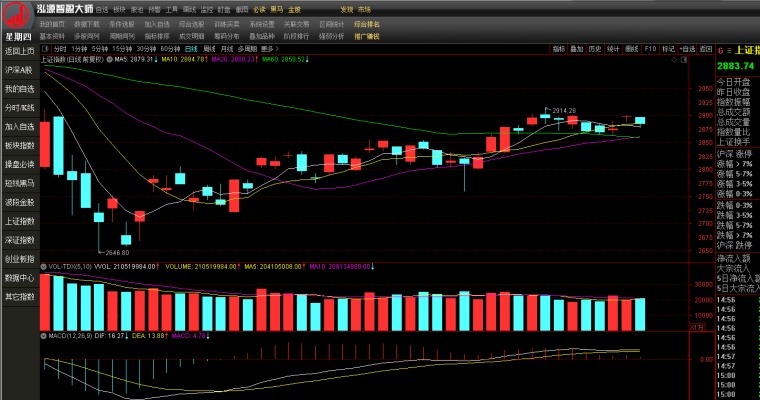Expand the MA indicator settings round arrow
Image resolution: width=760 pixels, height=400 pixels.
coord(110,60)
